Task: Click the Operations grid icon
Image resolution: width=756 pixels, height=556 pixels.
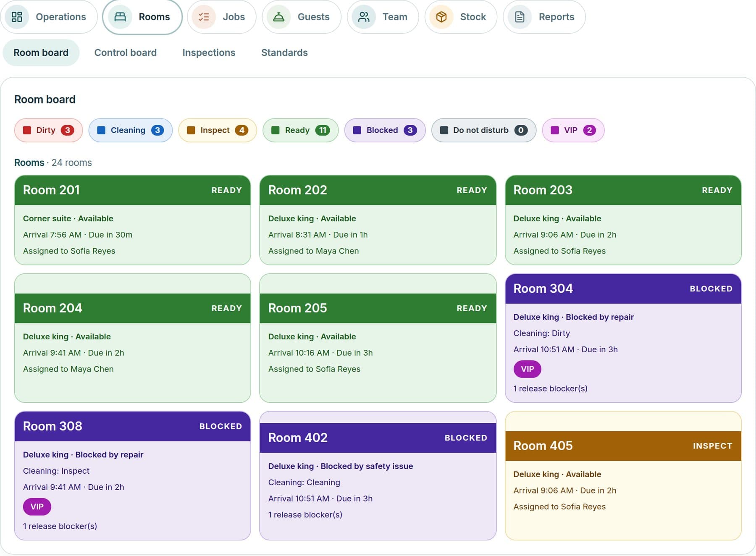Action: click(x=17, y=17)
